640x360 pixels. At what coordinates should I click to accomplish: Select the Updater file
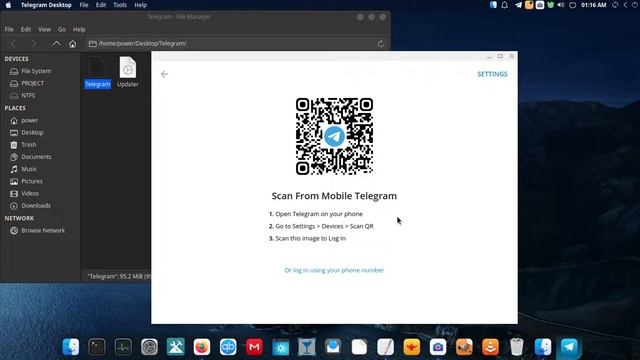tap(128, 72)
